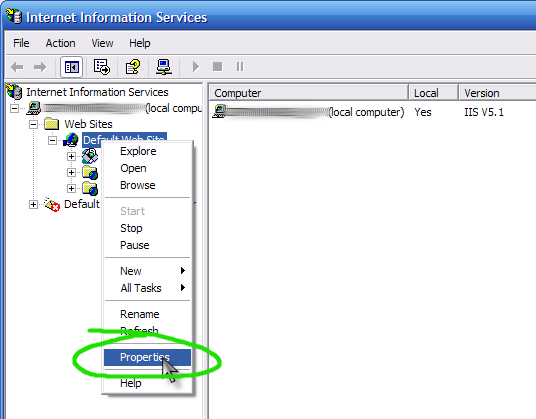Choose Open from context menu
The height and width of the screenshot is (419, 536).
tap(147, 168)
